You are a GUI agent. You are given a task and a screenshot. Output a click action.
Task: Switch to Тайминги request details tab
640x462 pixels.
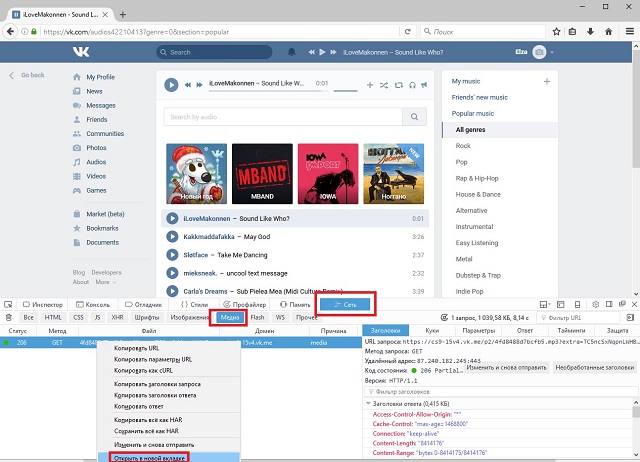click(570, 331)
